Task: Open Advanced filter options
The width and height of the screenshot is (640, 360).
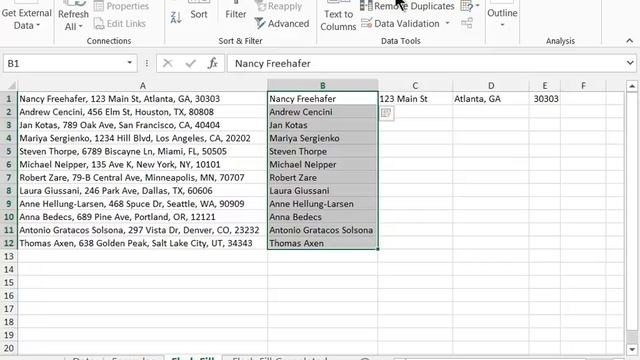Action: pos(282,24)
